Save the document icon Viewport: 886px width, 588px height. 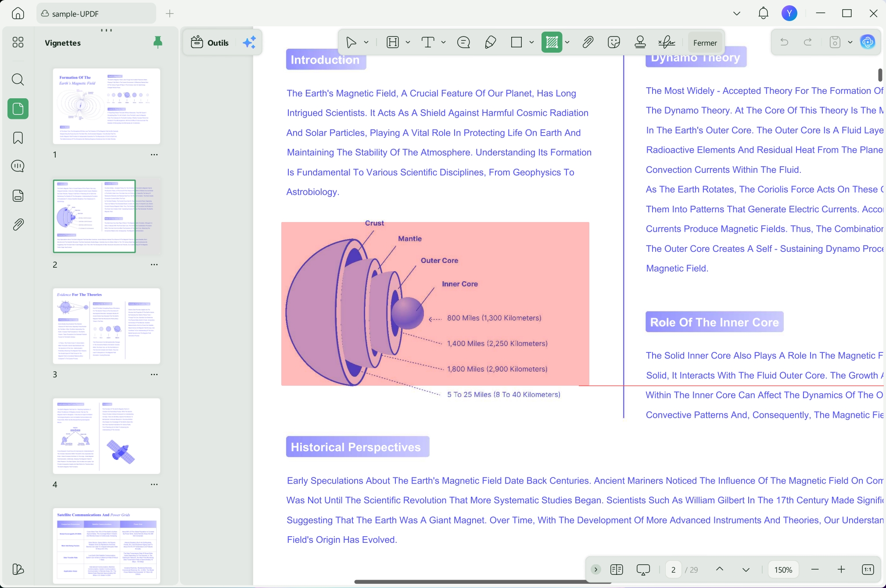[x=835, y=42]
